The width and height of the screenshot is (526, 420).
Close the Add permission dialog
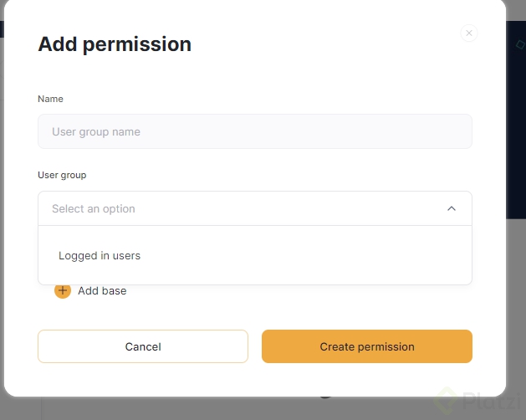coord(468,33)
